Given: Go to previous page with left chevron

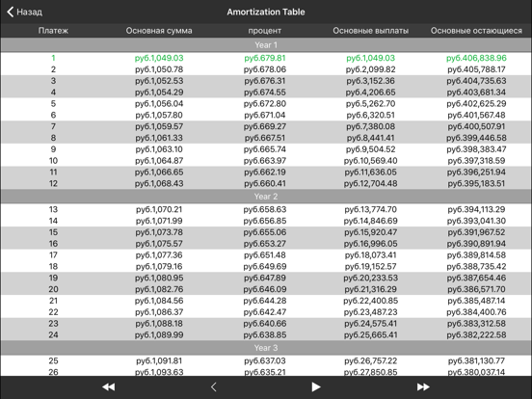Looking at the screenshot, I should 213,386.
